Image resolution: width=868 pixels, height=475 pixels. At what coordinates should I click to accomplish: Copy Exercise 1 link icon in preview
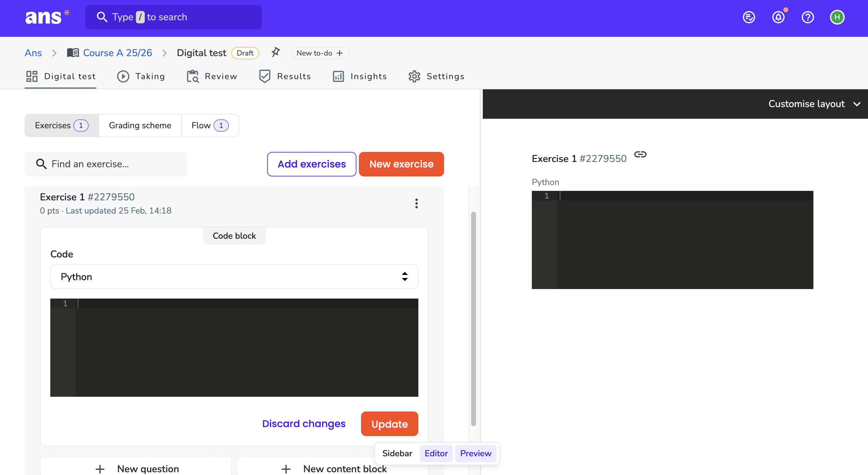[x=640, y=154]
